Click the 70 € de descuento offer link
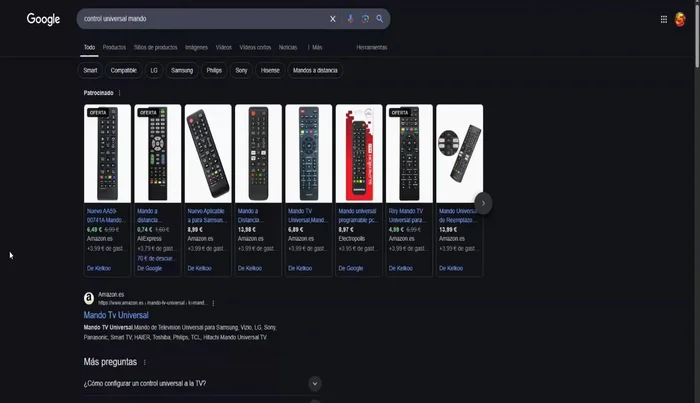The height and width of the screenshot is (403, 700). coord(157,258)
